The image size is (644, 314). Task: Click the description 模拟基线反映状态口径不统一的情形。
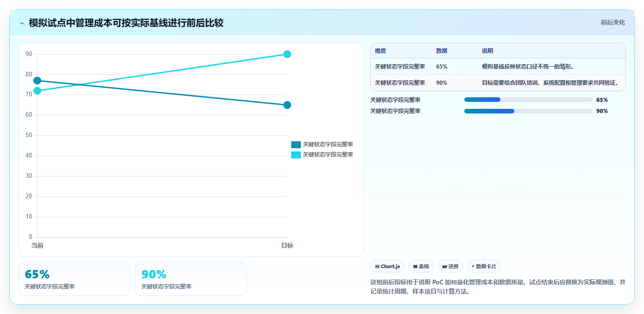(x=528, y=67)
